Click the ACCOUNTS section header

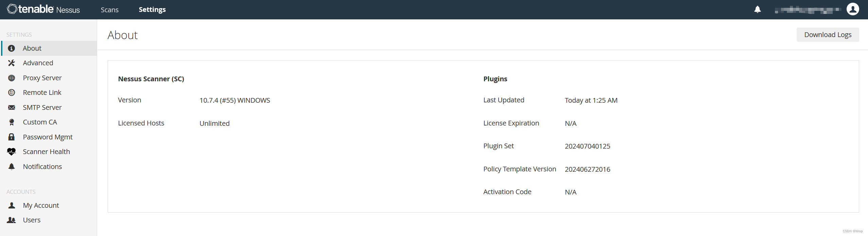click(x=21, y=192)
